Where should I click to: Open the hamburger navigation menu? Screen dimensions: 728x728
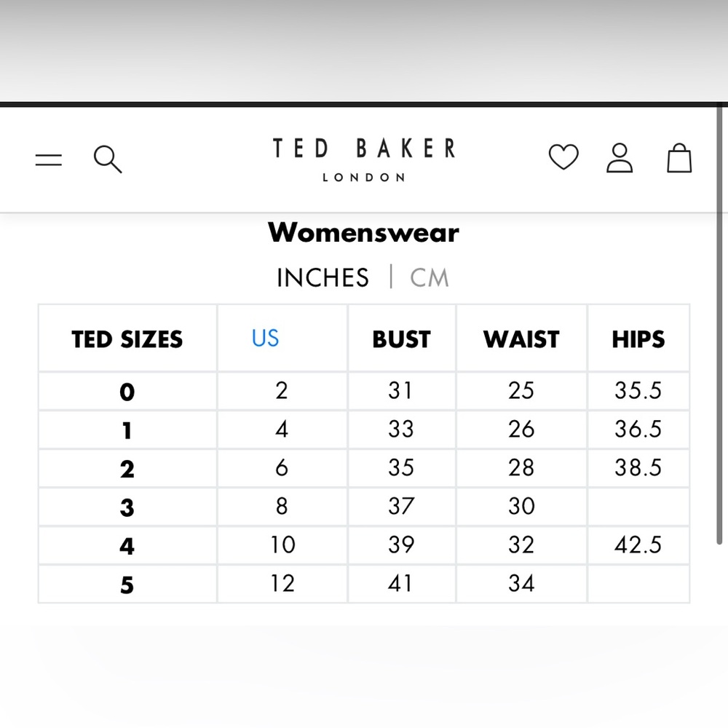click(48, 159)
